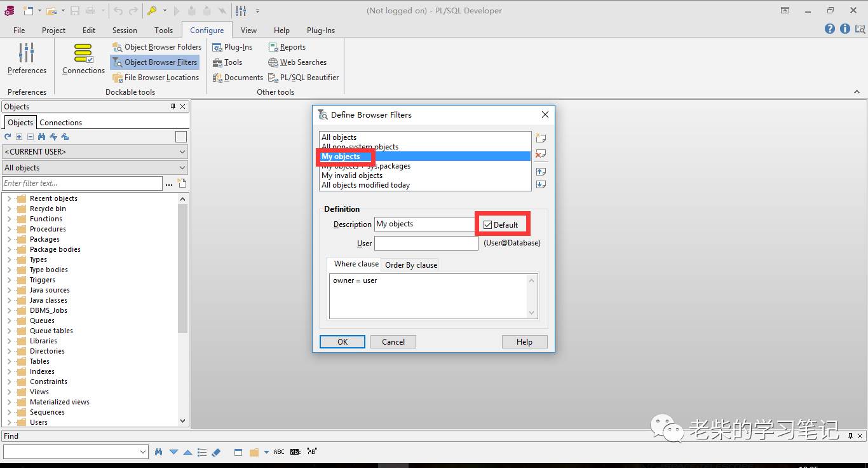Click the New document icon in quick toolbar
Screen dimensions: 868x468
pyautogui.click(x=28, y=11)
